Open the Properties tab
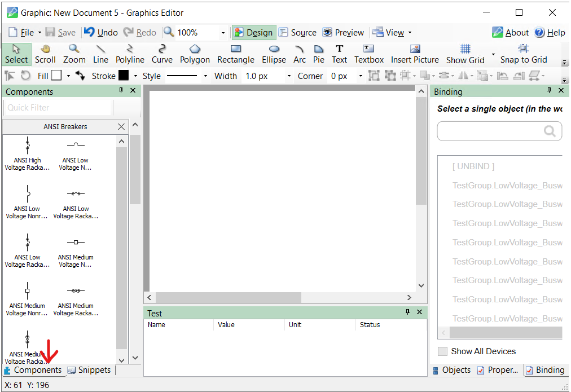 click(x=498, y=370)
